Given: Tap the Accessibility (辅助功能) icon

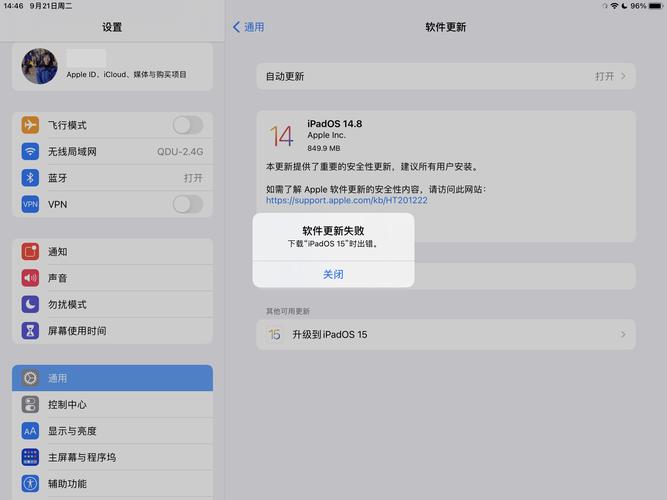Looking at the screenshot, I should (30, 483).
